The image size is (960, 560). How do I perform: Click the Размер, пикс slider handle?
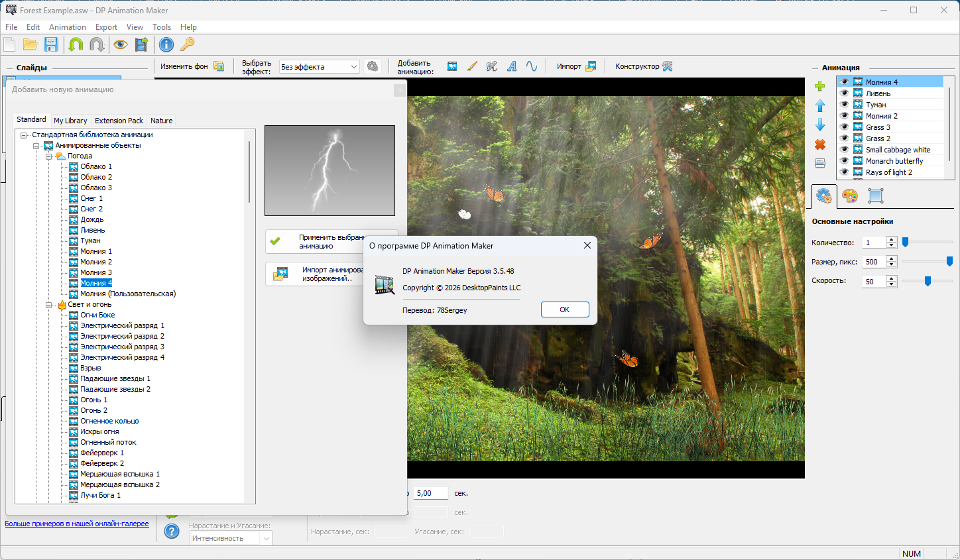(x=949, y=262)
